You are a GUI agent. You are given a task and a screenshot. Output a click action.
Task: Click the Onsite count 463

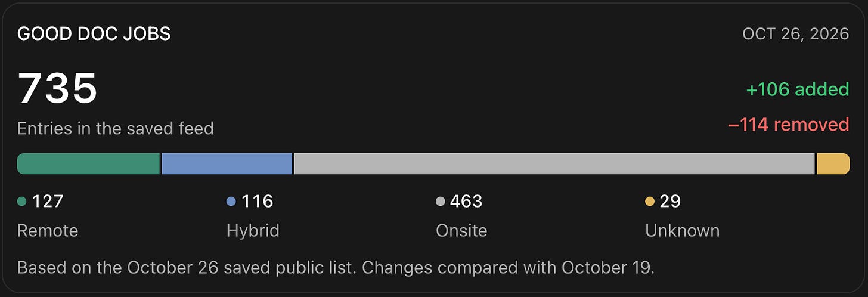[466, 202]
